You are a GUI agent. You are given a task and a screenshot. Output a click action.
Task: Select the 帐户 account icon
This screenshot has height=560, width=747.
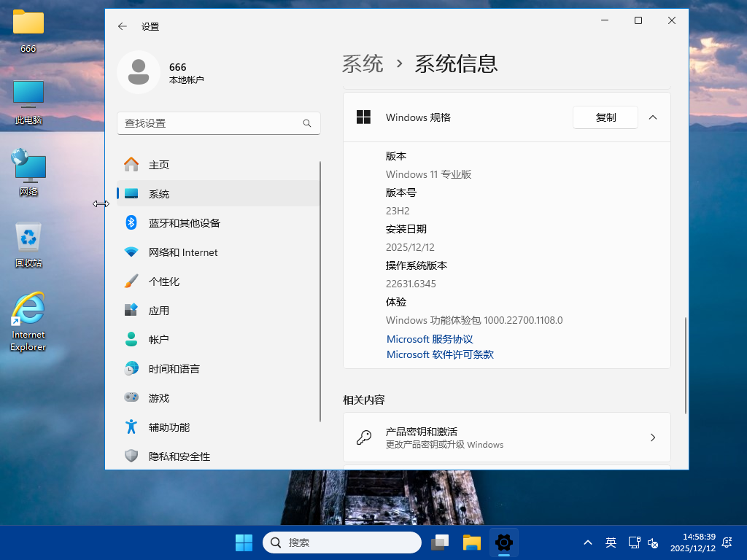point(131,339)
